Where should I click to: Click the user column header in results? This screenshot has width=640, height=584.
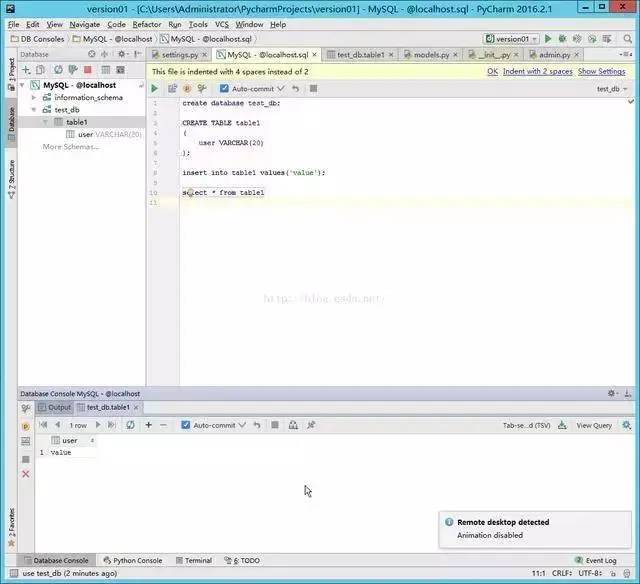coord(68,440)
